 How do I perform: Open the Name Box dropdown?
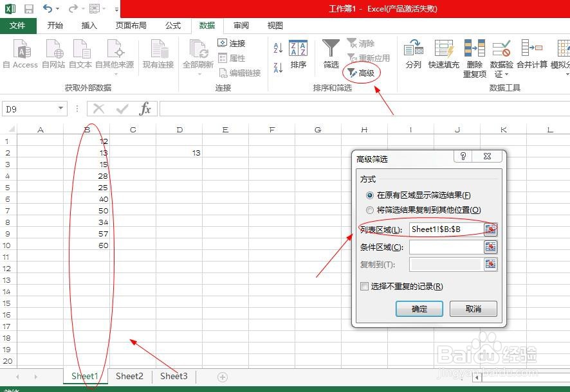tap(62, 109)
